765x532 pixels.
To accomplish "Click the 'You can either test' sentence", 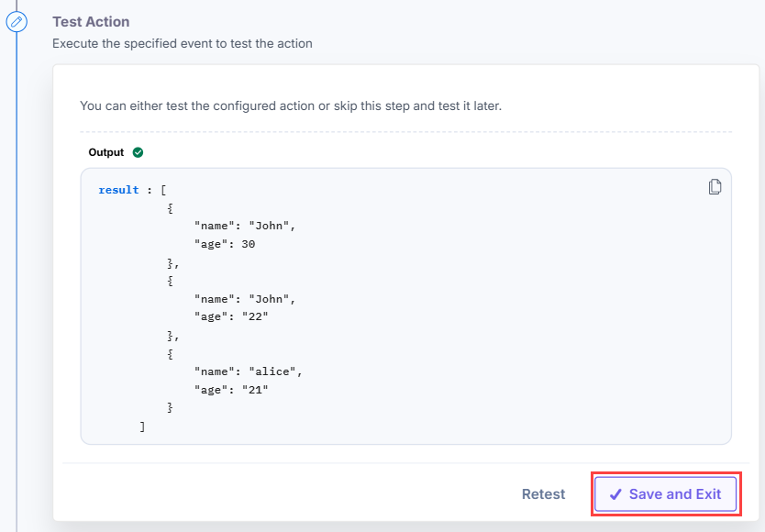I will [290, 106].
